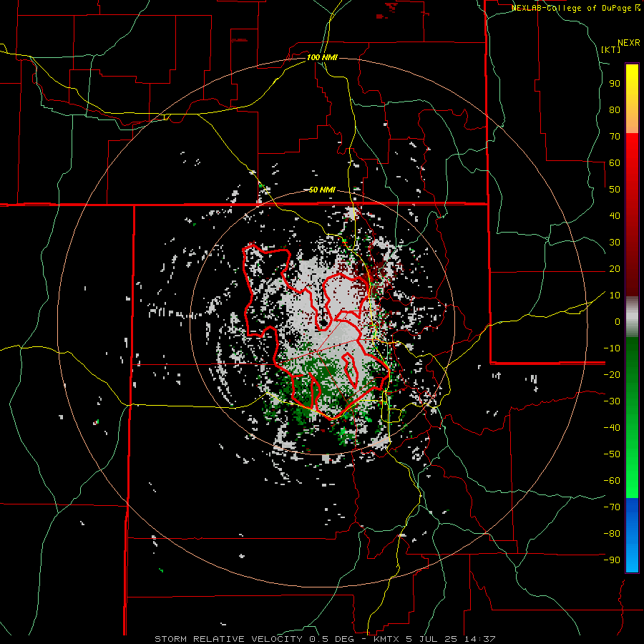Select the "70" scale value
The image size is (644, 644).
[x=615, y=137]
